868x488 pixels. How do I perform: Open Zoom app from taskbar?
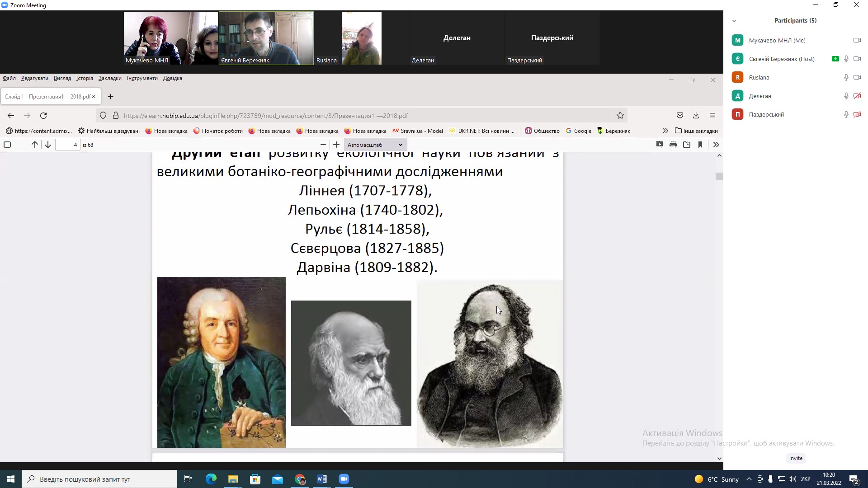[x=344, y=479]
